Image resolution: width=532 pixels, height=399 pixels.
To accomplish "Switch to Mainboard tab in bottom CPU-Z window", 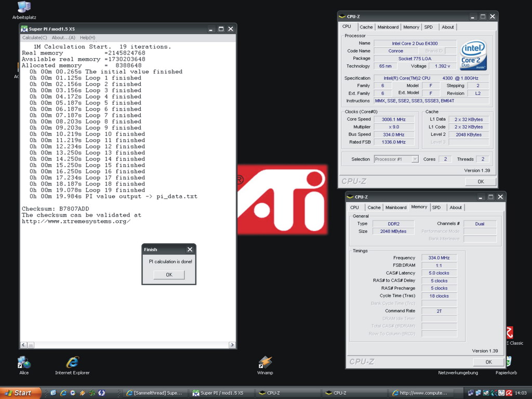I will click(395, 208).
